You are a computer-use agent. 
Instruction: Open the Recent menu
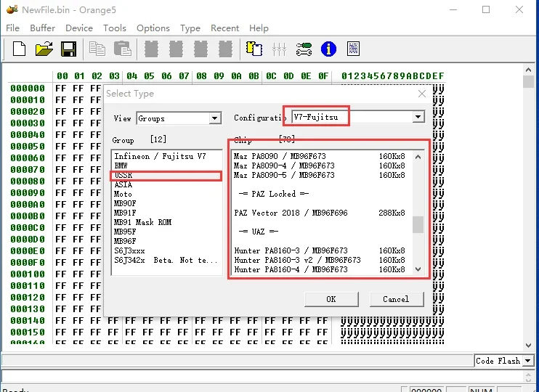coord(224,28)
